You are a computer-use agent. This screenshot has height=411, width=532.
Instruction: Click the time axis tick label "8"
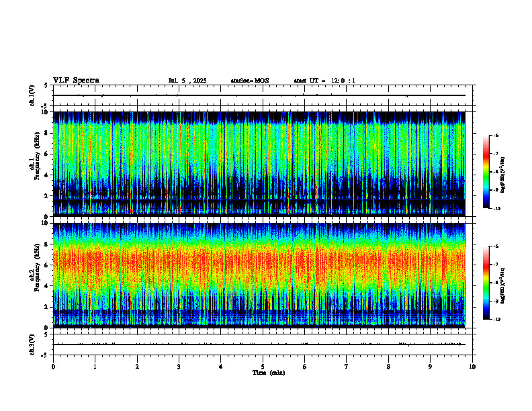click(x=388, y=367)
